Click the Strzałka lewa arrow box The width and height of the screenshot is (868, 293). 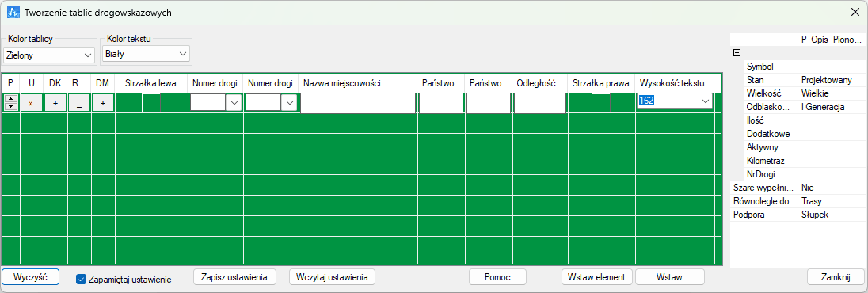click(x=151, y=103)
